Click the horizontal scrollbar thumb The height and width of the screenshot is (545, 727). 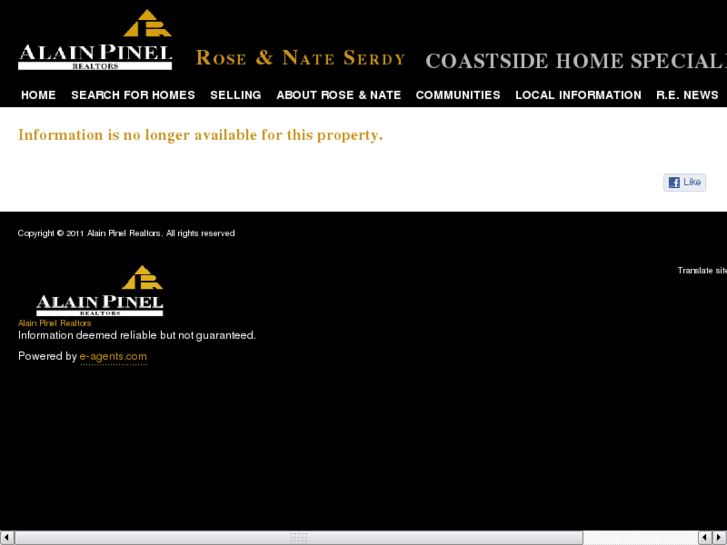299,538
